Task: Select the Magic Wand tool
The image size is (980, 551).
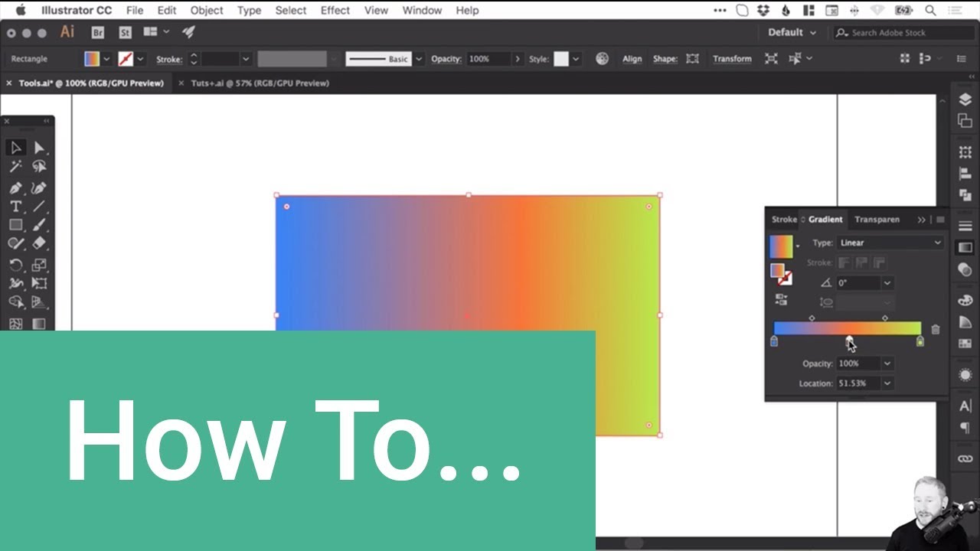Action: pyautogui.click(x=15, y=167)
